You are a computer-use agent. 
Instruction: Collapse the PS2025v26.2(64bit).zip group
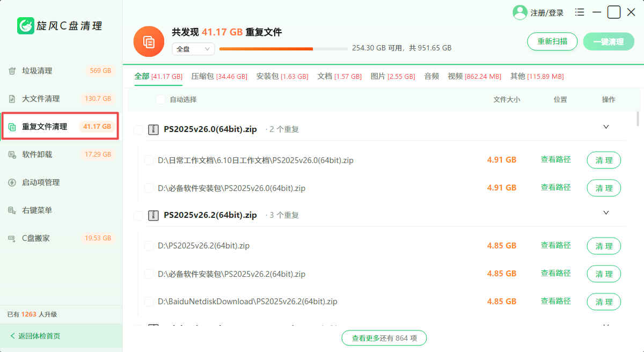pyautogui.click(x=606, y=213)
